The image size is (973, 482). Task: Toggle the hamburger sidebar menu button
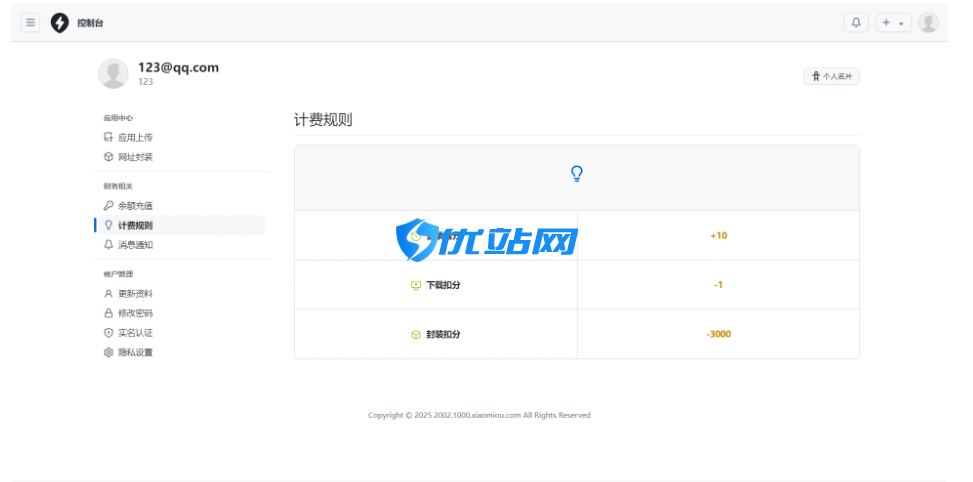pyautogui.click(x=30, y=23)
